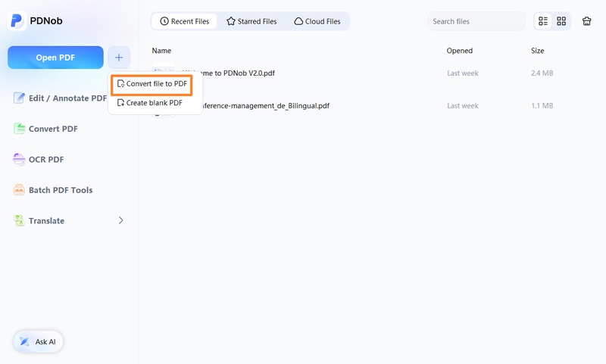Click the Ask AI sparkle icon
This screenshot has width=606, height=364.
(x=24, y=341)
